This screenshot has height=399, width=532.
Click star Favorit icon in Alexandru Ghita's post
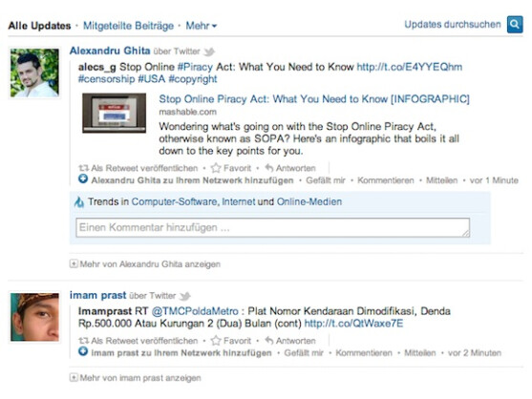coord(216,168)
